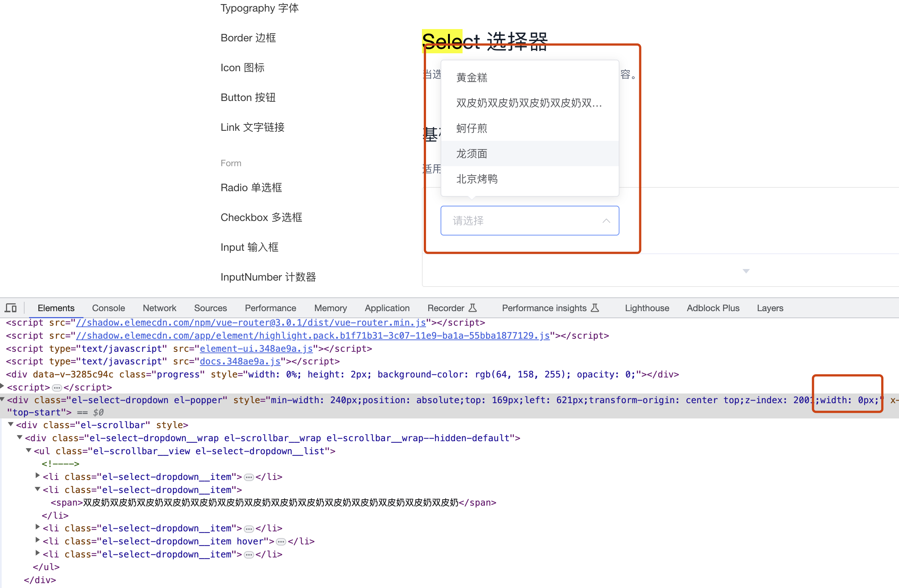Open Link 文字链接 sidebar item

(252, 127)
